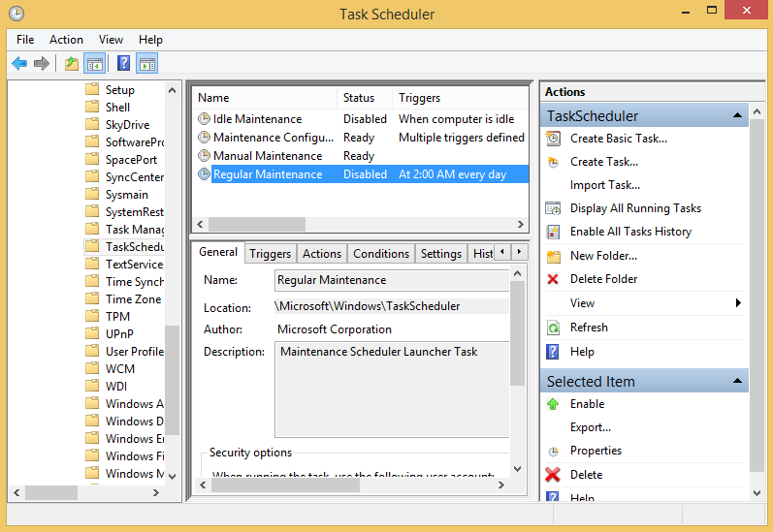
Task: Click the toolbar Help question mark icon
Action: [123, 64]
